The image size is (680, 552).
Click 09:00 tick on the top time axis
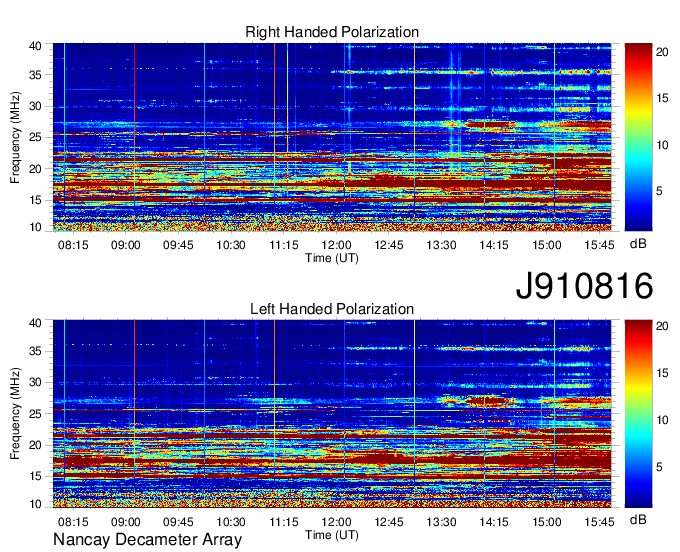click(x=125, y=245)
